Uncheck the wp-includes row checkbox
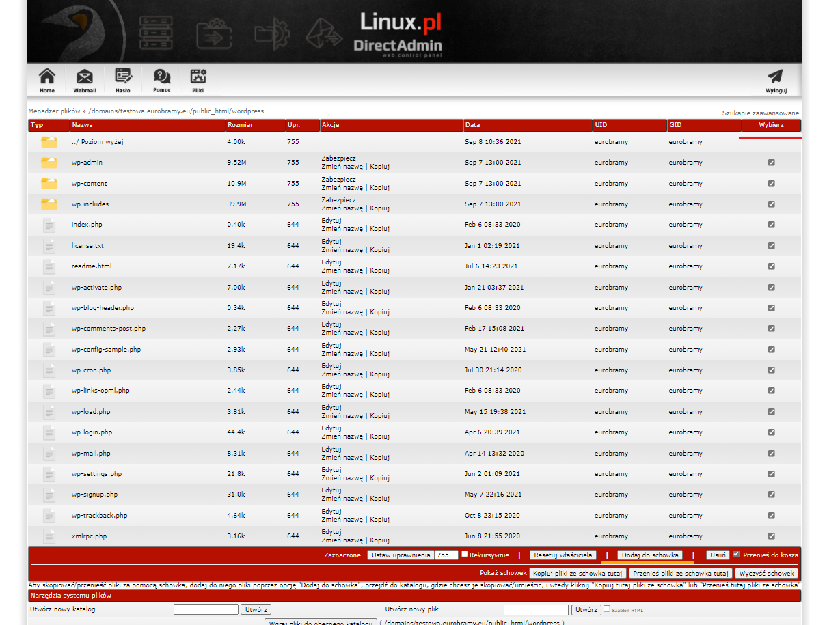 click(771, 204)
